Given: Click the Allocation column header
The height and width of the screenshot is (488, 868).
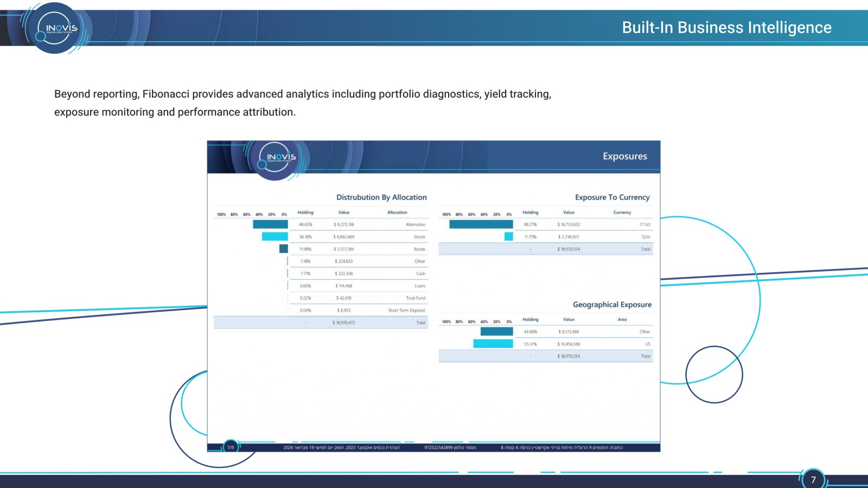Looking at the screenshot, I should (x=397, y=213).
